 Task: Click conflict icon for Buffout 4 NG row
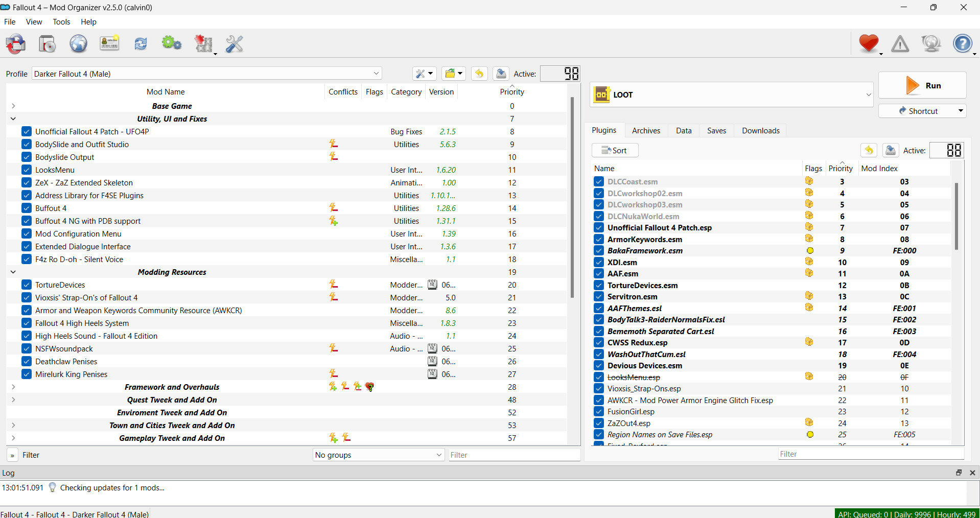pos(334,221)
